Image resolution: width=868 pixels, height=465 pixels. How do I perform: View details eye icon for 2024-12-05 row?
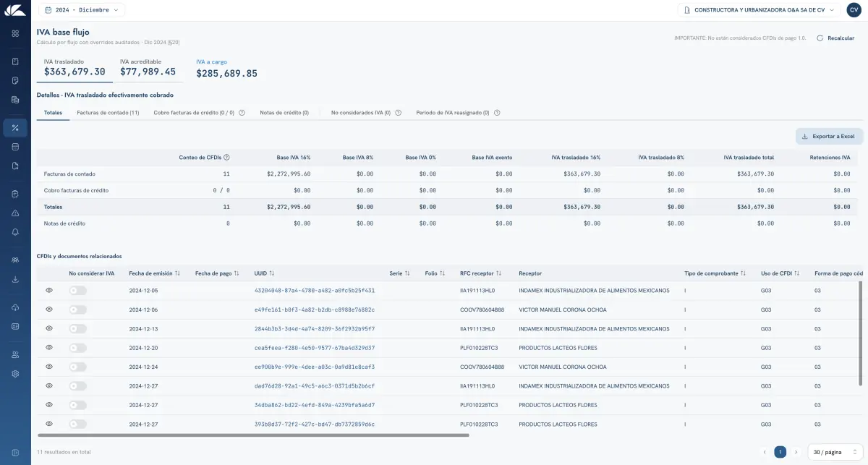[49, 290]
